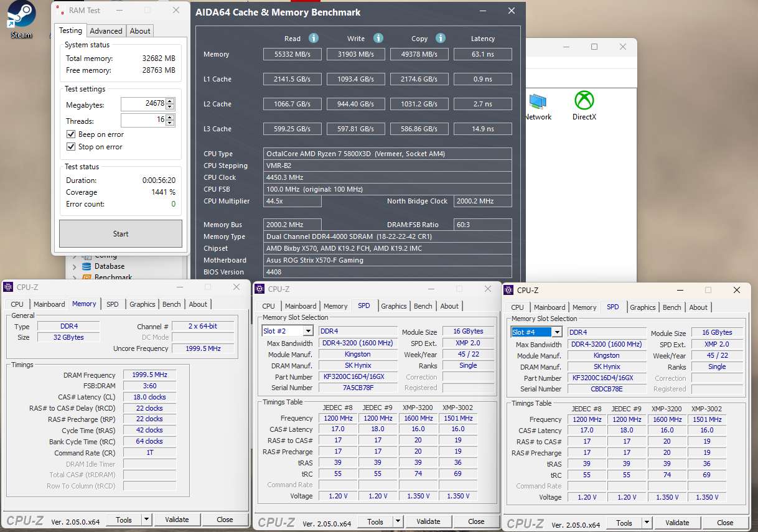Open the Steam desktop shortcut
Image resolution: width=758 pixels, height=532 pixels.
(x=21, y=19)
